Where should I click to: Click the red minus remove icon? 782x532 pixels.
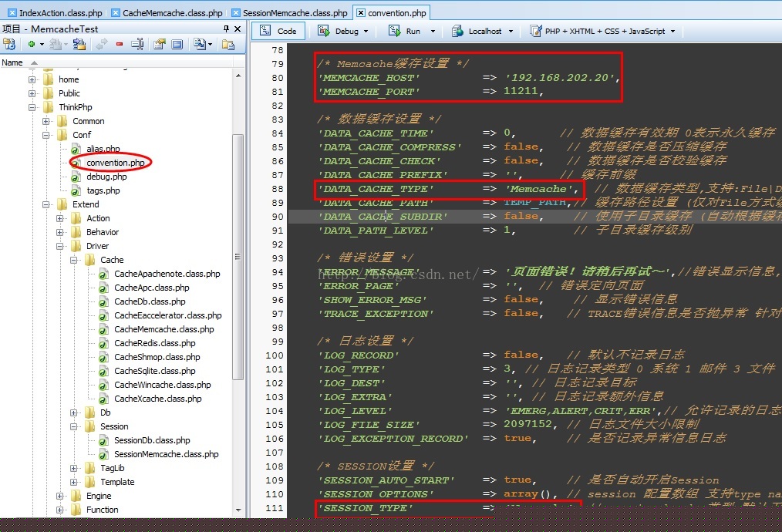tap(119, 45)
